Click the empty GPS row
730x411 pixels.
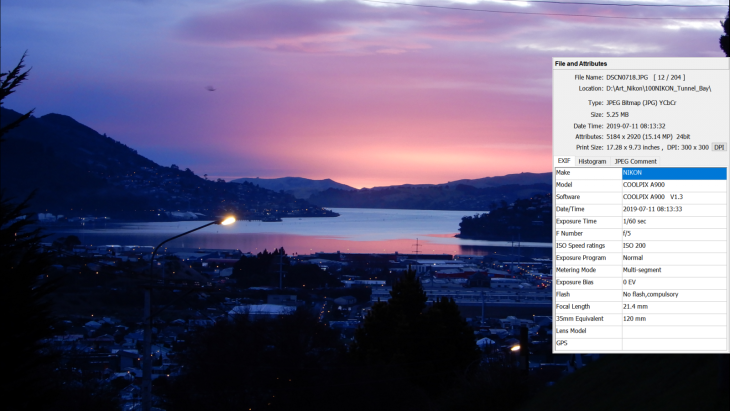(x=640, y=343)
